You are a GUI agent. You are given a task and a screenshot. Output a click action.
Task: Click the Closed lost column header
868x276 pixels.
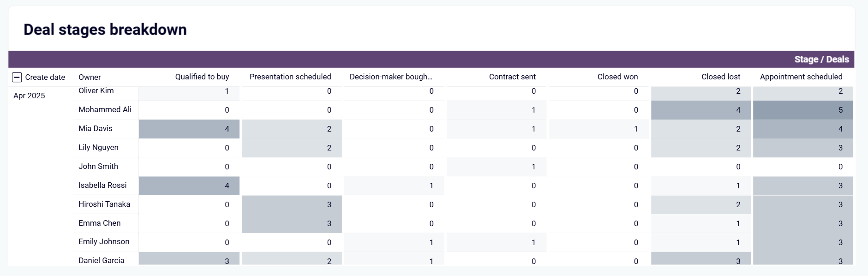pyautogui.click(x=721, y=77)
